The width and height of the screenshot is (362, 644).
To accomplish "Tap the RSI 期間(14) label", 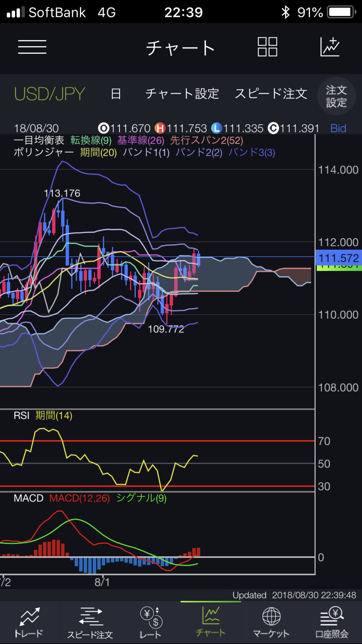I will tap(43, 415).
